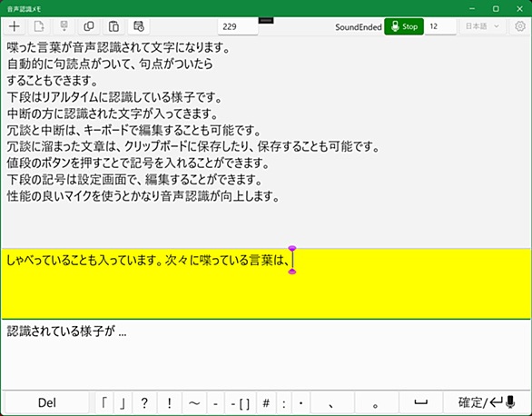Click the save file icon

point(64,26)
